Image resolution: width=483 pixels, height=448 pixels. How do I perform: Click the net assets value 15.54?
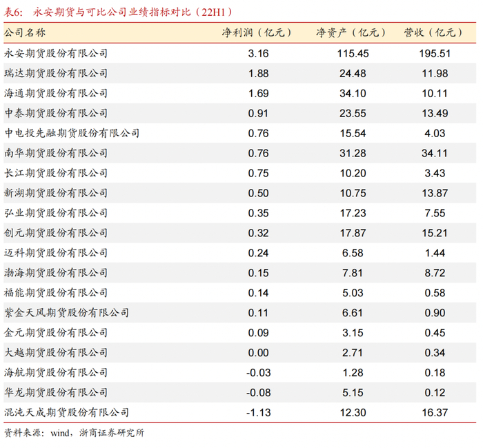point(353,134)
